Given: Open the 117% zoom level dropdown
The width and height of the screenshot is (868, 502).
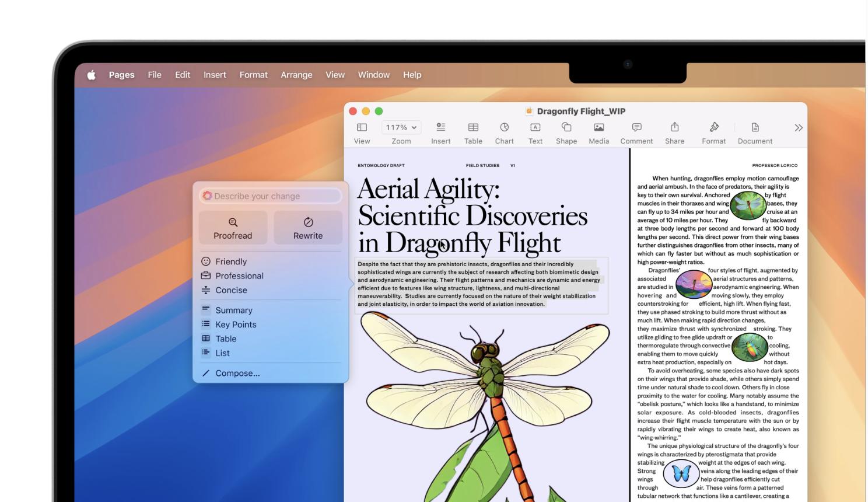Looking at the screenshot, I should (401, 127).
